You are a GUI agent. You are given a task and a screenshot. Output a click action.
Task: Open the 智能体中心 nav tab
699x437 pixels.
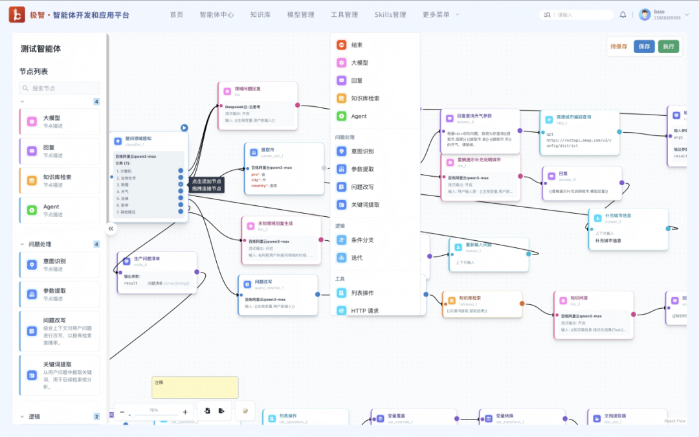coord(217,15)
